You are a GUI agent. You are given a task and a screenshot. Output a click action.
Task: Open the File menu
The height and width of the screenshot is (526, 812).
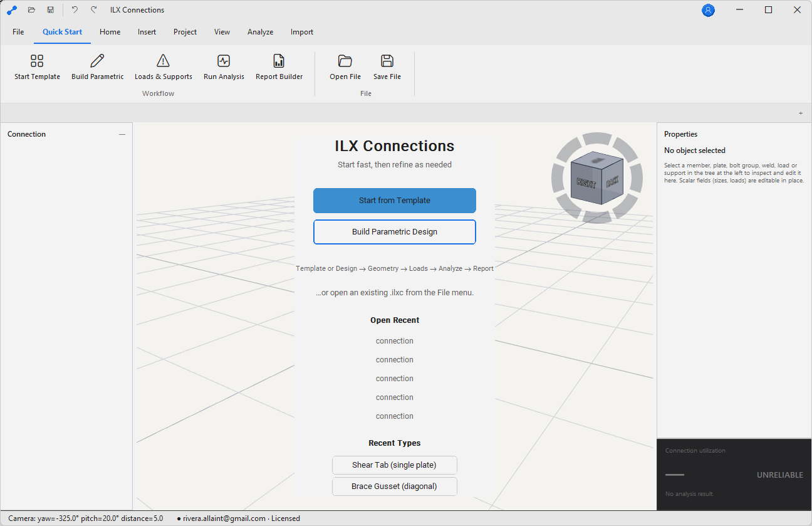click(18, 32)
